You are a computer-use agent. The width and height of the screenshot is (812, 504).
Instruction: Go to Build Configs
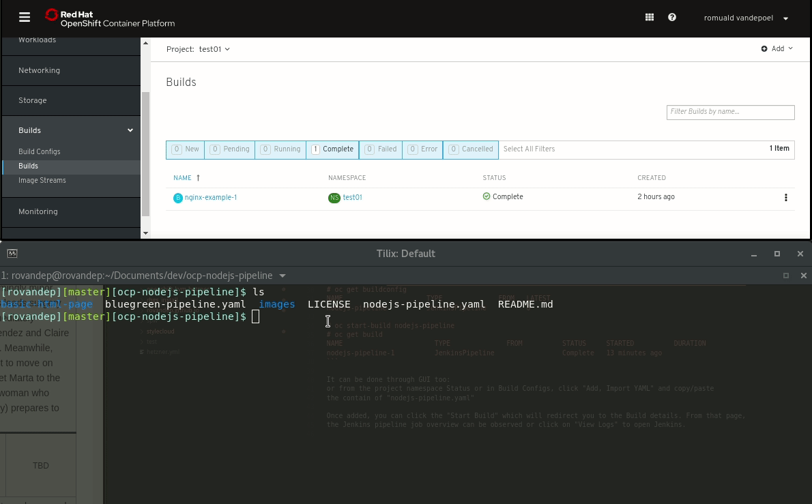coord(40,151)
